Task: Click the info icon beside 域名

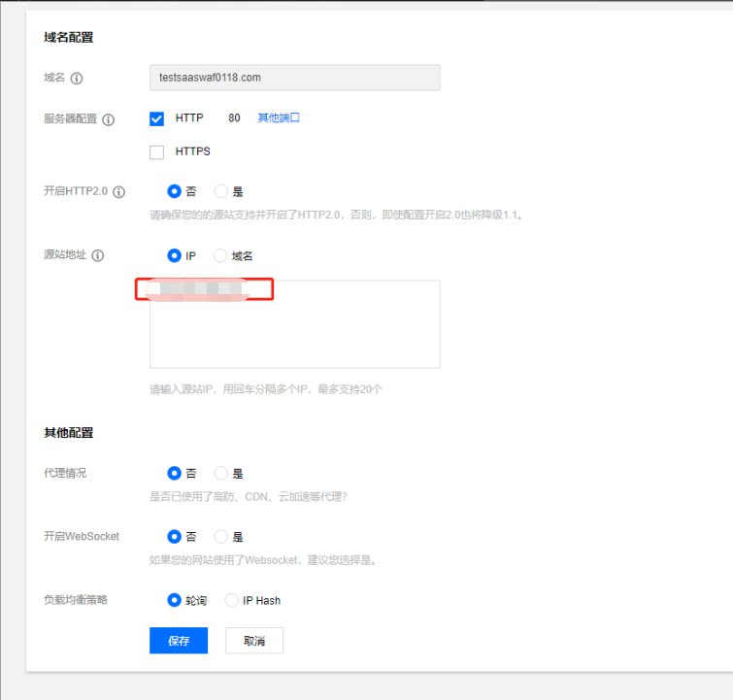Action: [77, 79]
